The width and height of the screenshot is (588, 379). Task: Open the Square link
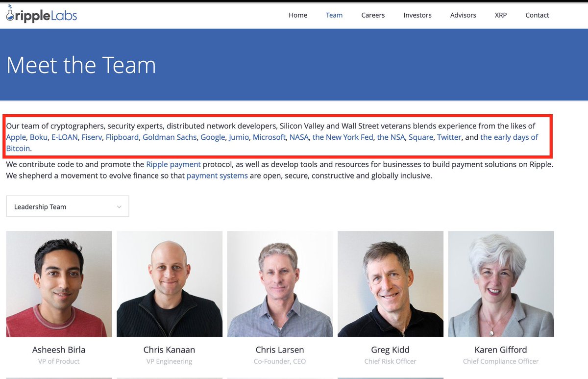pos(421,137)
